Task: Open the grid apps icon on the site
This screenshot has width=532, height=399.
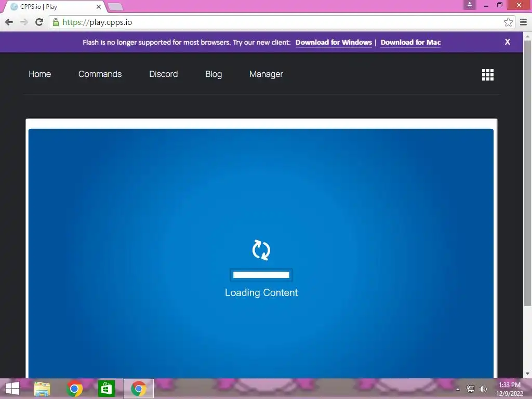Action: [x=487, y=75]
